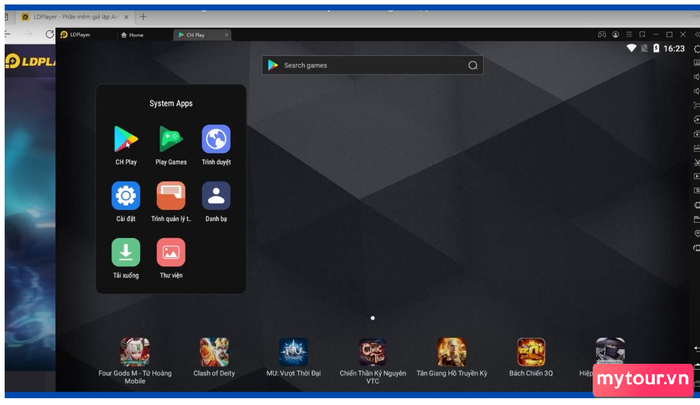Open the gamepad icon in LDPlayer title bar
The image size is (700, 405).
click(602, 34)
